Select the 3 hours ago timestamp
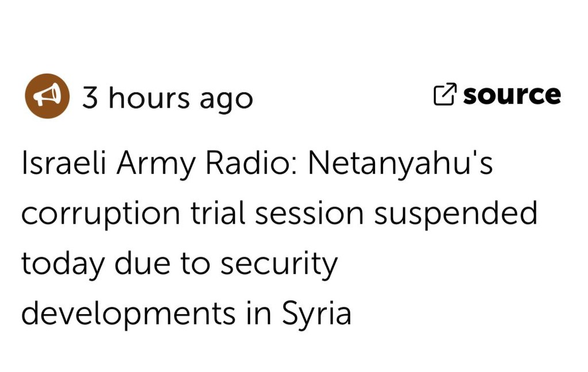 [x=168, y=99]
